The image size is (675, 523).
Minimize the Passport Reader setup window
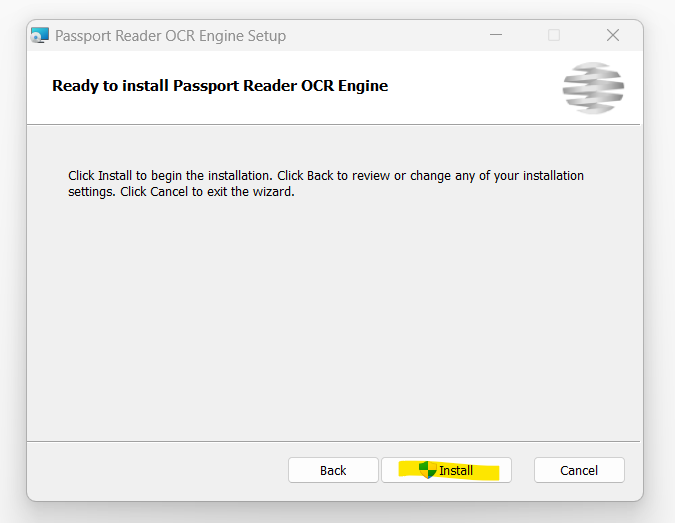496,35
